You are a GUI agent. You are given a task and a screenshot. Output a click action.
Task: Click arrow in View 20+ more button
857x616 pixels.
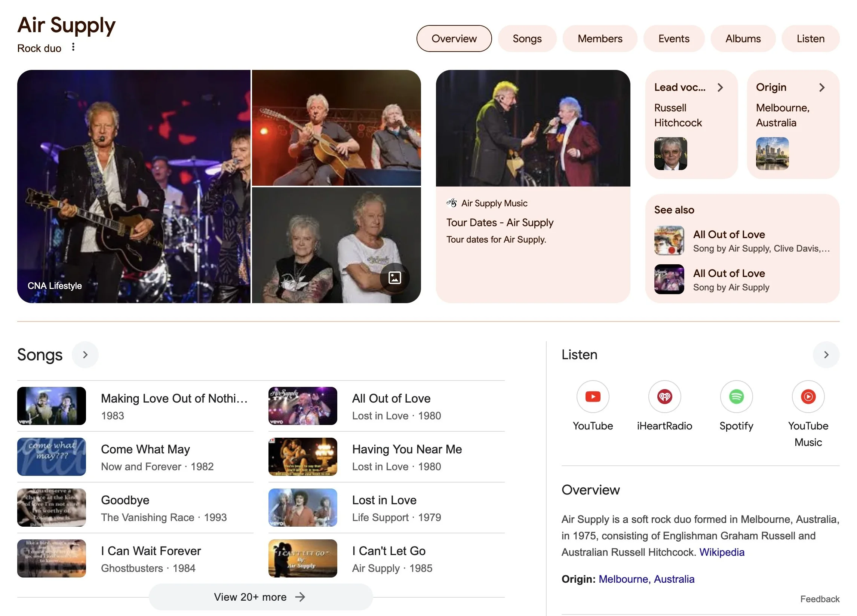coord(300,597)
